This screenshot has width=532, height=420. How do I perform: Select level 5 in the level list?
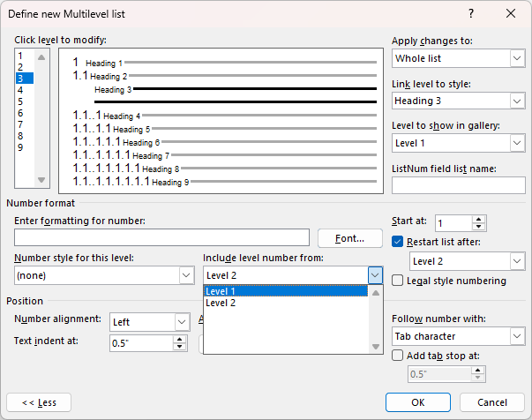24,101
